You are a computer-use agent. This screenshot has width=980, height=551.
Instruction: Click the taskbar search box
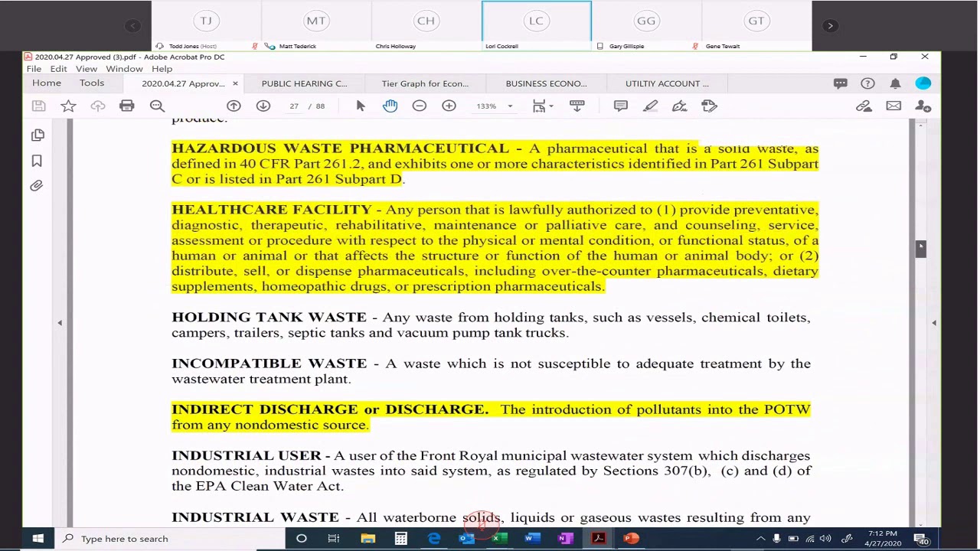[x=170, y=539]
